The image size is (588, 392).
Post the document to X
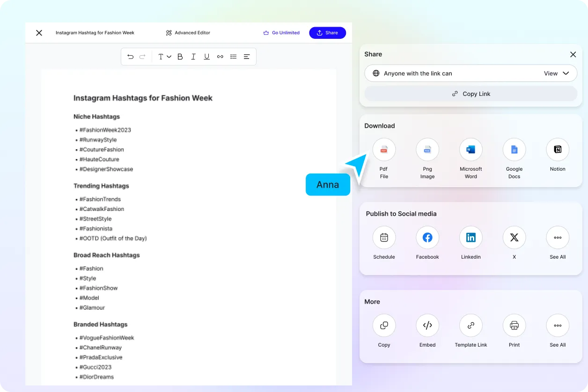[x=514, y=237]
